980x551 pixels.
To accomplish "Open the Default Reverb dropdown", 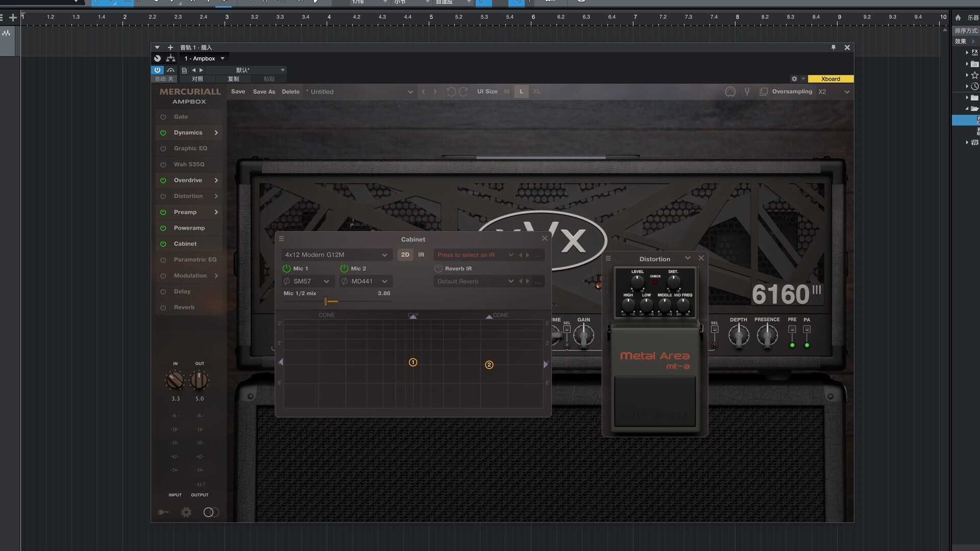I will pyautogui.click(x=475, y=282).
